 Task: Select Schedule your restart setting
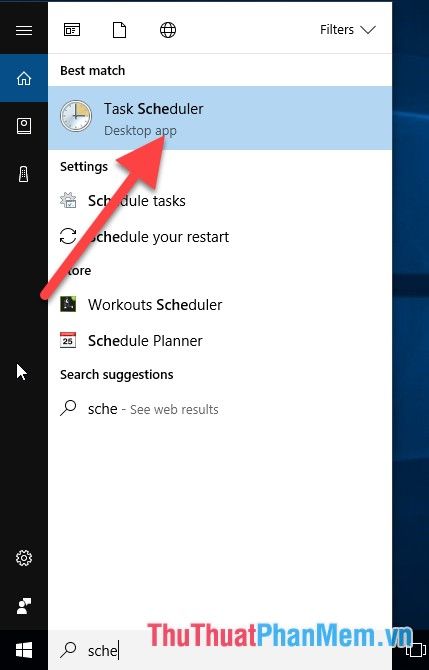point(220,236)
